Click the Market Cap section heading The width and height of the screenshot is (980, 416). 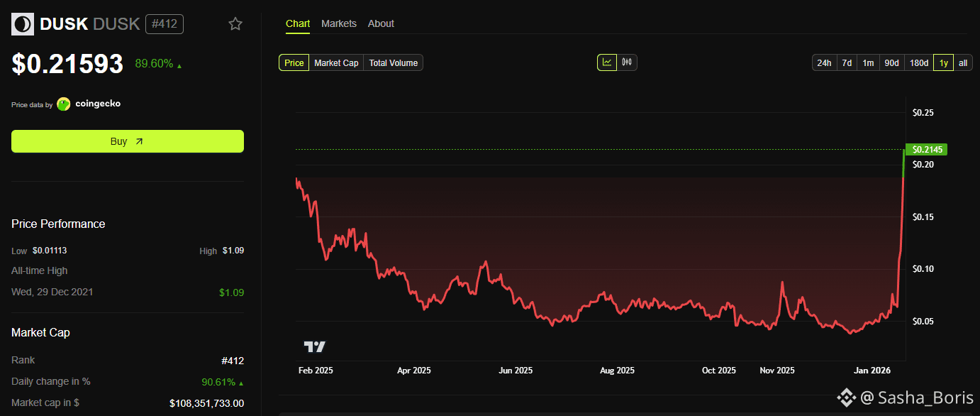pos(40,333)
